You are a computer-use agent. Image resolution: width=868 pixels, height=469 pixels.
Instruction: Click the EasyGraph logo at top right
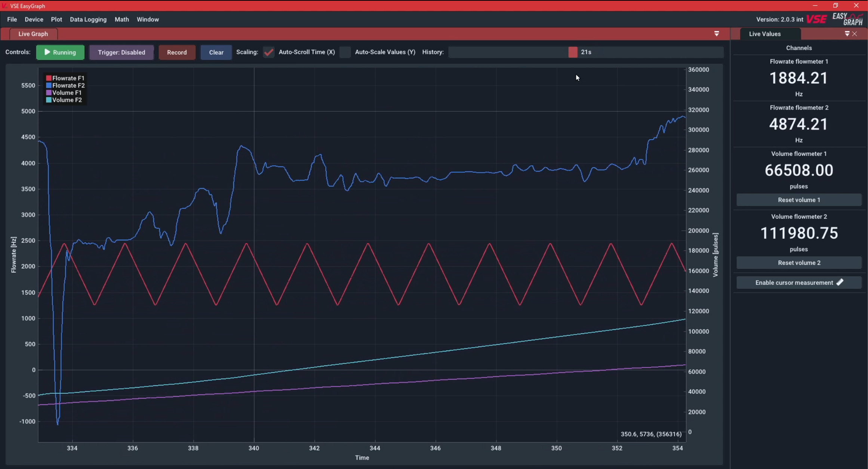[x=847, y=19]
